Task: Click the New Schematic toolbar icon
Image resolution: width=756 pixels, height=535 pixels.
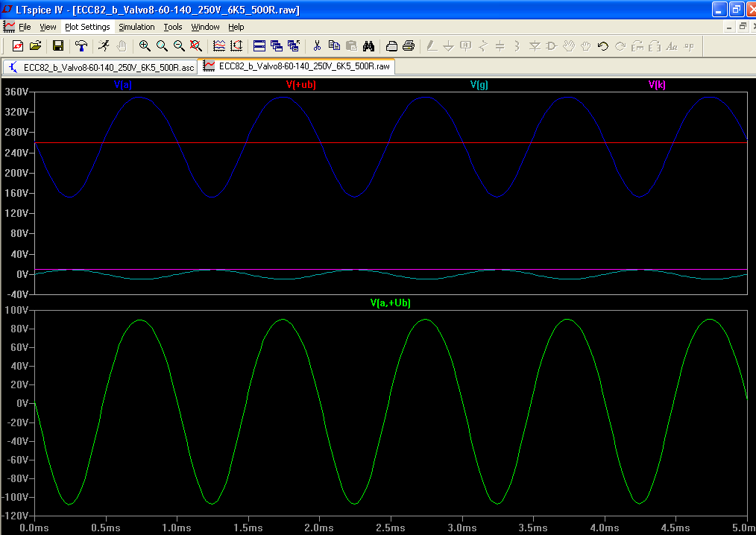Action: tap(18, 46)
